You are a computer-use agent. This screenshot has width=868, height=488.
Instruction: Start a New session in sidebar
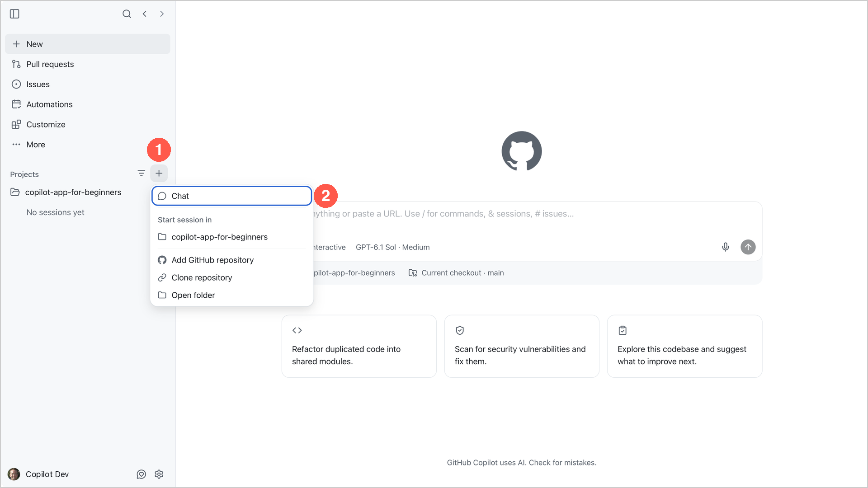click(87, 44)
